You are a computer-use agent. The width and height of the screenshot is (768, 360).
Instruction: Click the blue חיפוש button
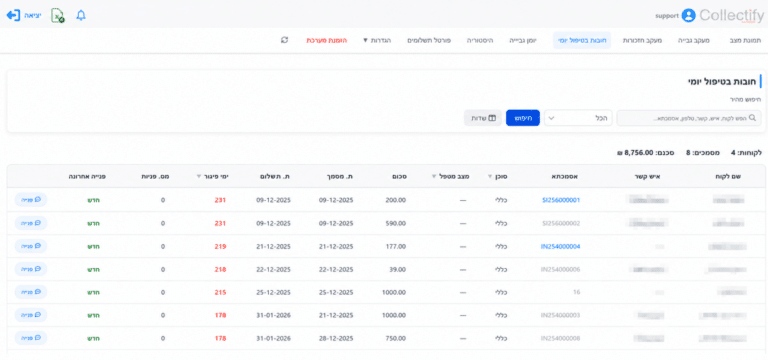pyautogui.click(x=523, y=118)
